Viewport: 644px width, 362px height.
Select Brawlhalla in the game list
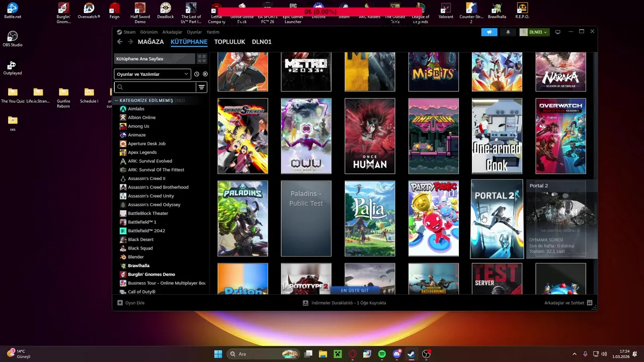pos(138,265)
